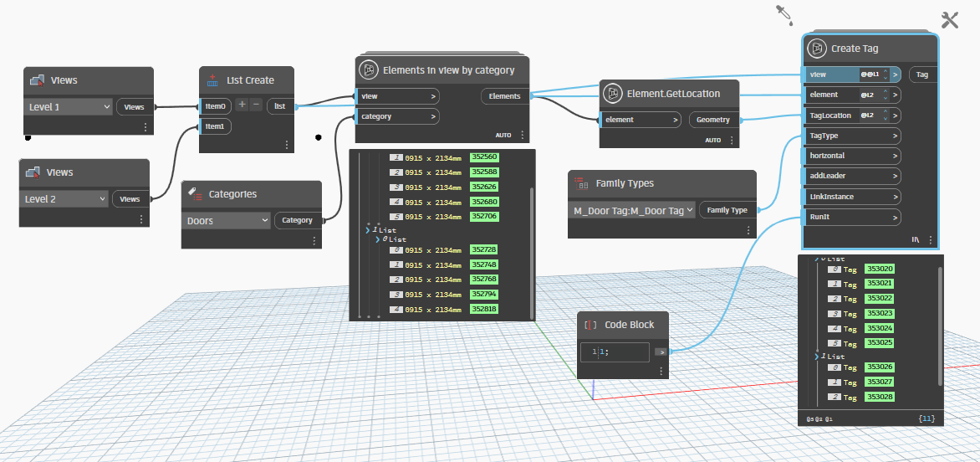Click the eyedropper icon above the Create Tag node
Viewport: 980px width, 462px height.
783,13
